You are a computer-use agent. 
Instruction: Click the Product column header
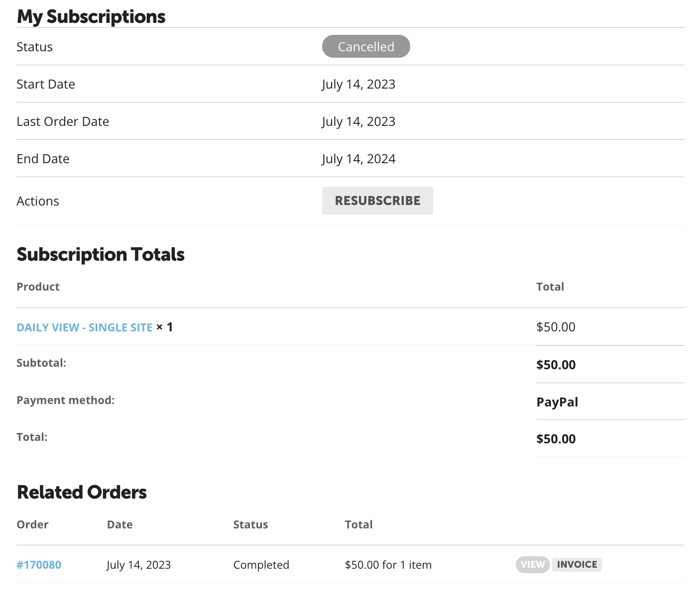(x=38, y=287)
